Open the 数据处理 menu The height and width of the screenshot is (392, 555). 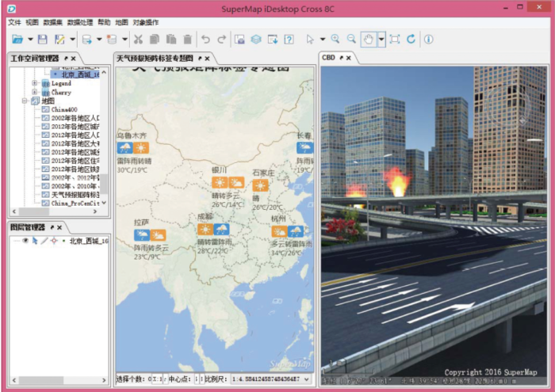(80, 22)
